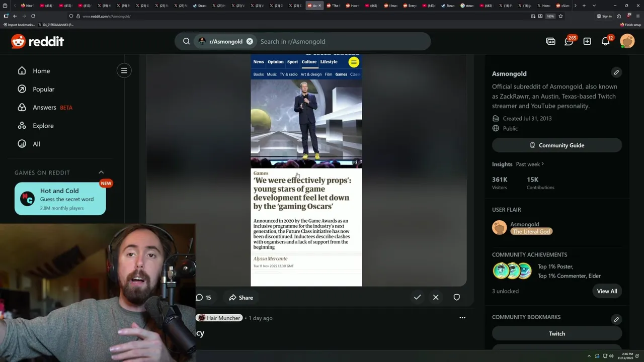Go back in browser
This screenshot has height=362, width=644.
click(x=15, y=16)
